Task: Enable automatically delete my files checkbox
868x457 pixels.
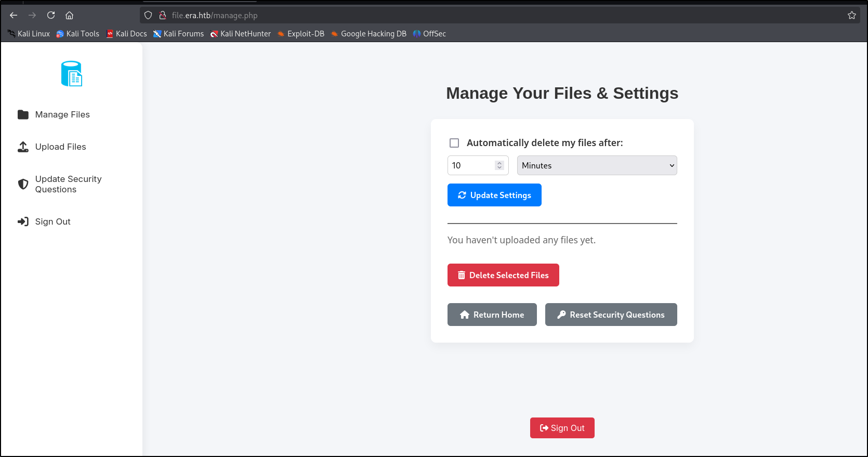Action: [454, 143]
